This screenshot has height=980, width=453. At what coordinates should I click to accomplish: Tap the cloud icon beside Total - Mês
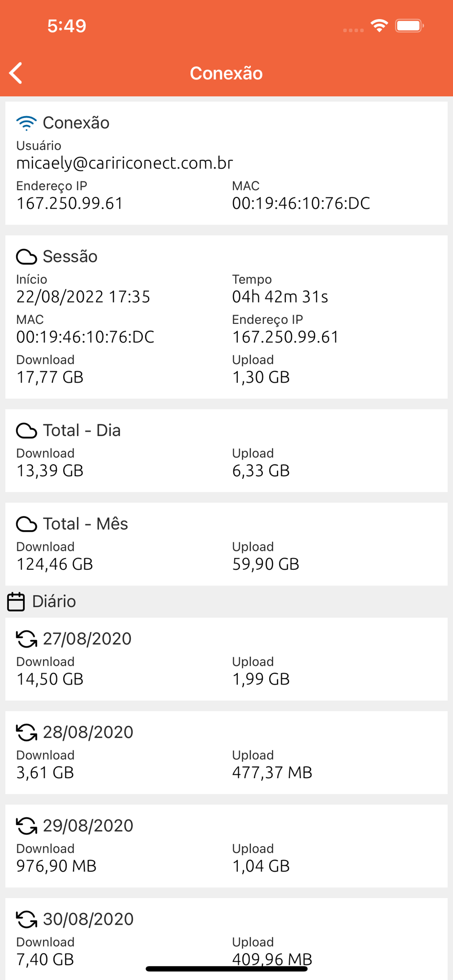tap(26, 524)
